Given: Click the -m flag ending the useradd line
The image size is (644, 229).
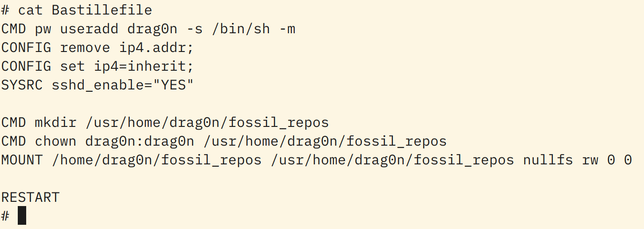Looking at the screenshot, I should click(287, 29).
